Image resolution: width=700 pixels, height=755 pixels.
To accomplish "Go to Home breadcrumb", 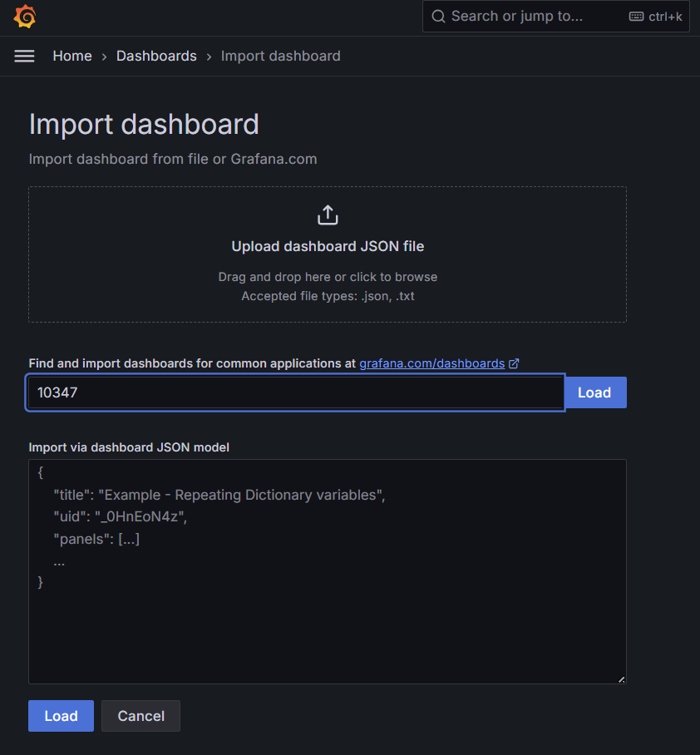I will (72, 56).
